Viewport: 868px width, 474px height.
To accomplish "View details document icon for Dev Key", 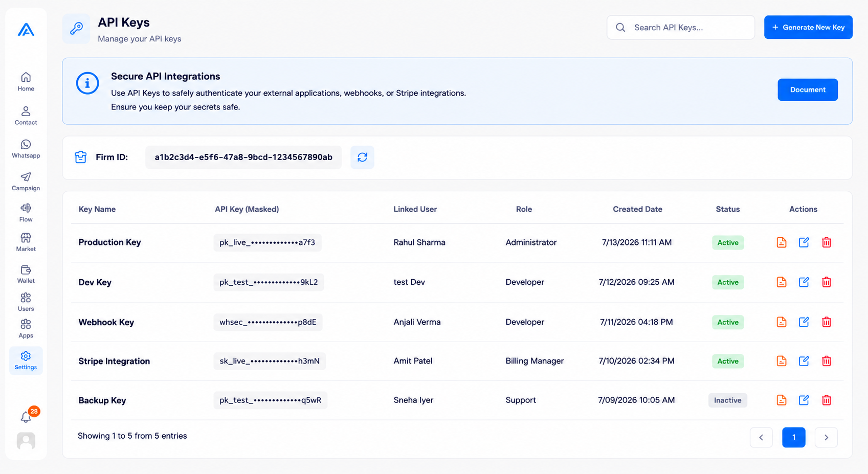I will [x=781, y=282].
